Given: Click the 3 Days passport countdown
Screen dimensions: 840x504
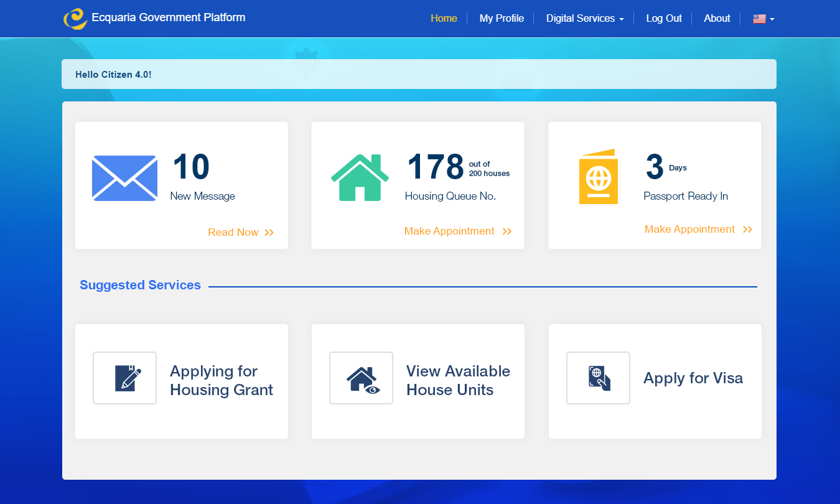Looking at the screenshot, I should click(x=666, y=167).
